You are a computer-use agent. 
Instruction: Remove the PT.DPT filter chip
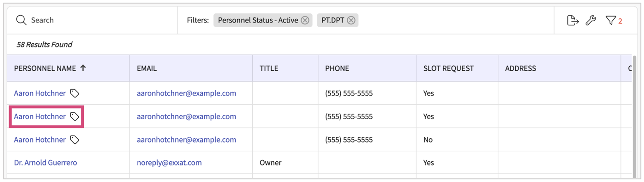point(351,20)
